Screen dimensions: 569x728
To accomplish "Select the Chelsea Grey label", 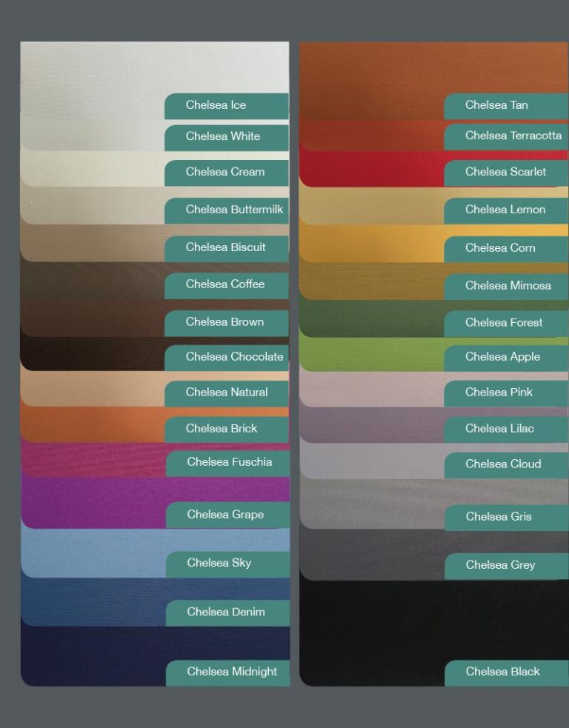I will [x=506, y=566].
